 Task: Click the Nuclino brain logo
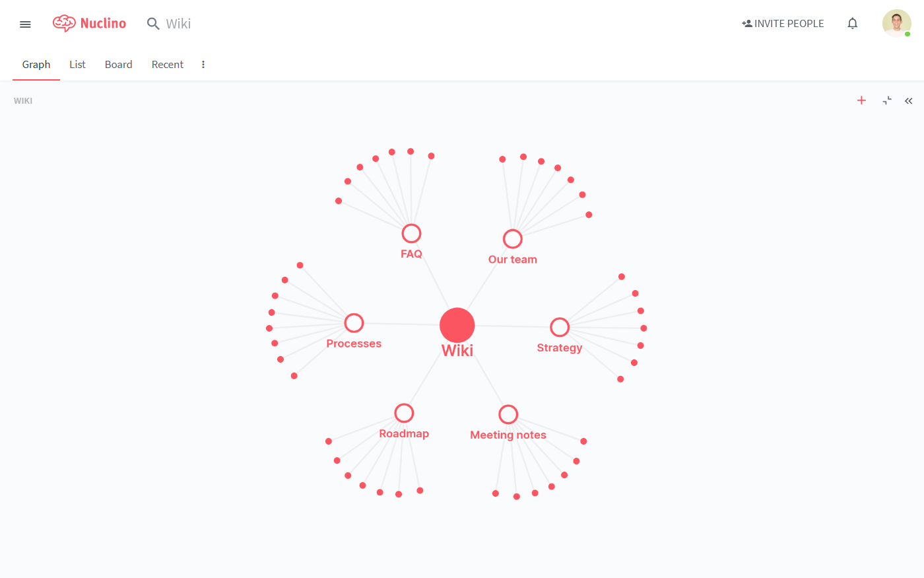pos(64,24)
